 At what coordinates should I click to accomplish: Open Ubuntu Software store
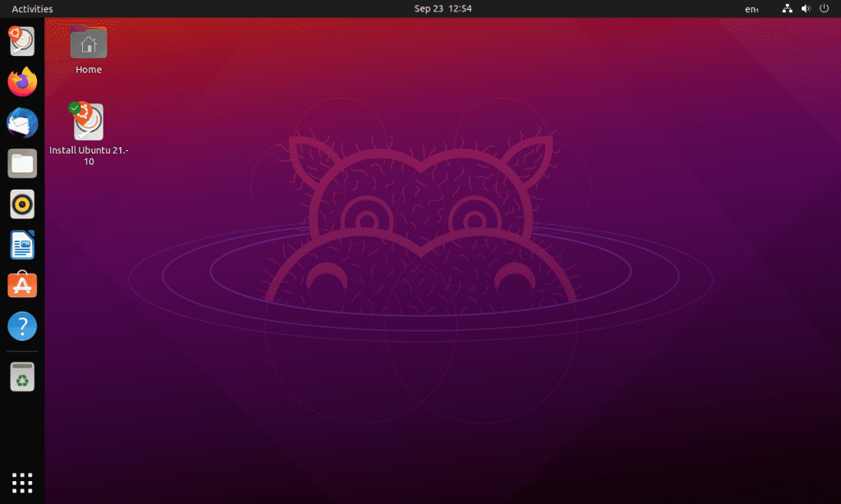[22, 285]
